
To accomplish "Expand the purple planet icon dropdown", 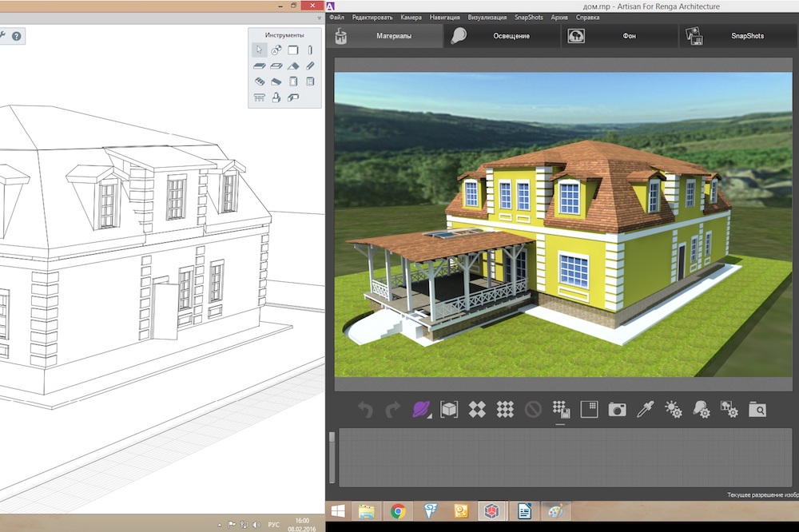I will click(421, 410).
